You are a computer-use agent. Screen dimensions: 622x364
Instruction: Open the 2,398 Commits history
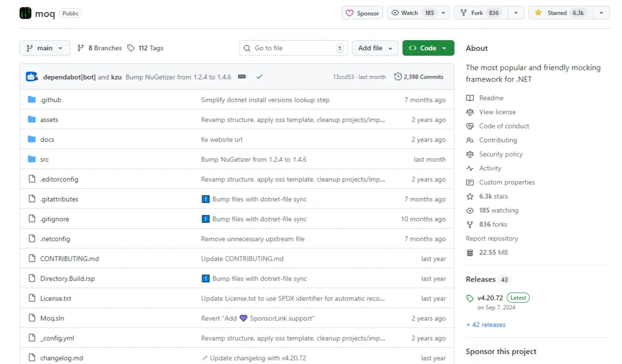pyautogui.click(x=419, y=77)
